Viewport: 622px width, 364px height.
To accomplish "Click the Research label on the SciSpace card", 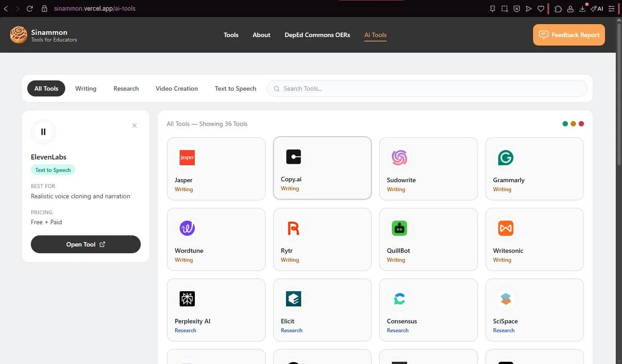I will [504, 331].
